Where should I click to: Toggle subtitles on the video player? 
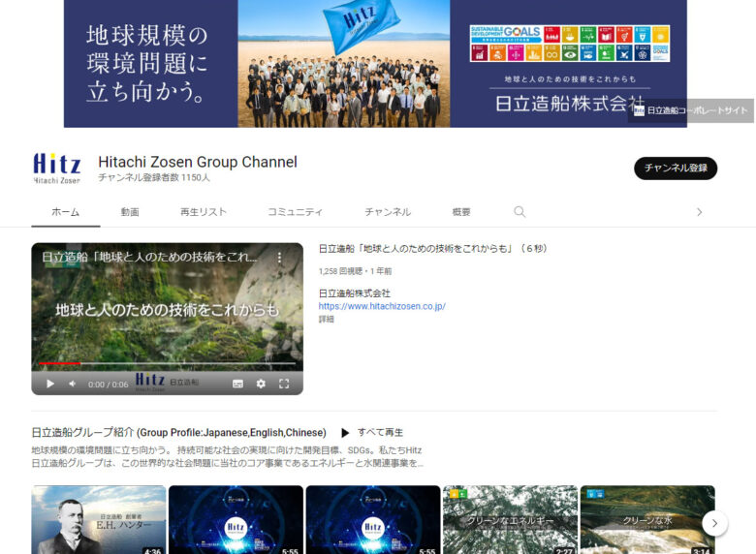coord(237,384)
